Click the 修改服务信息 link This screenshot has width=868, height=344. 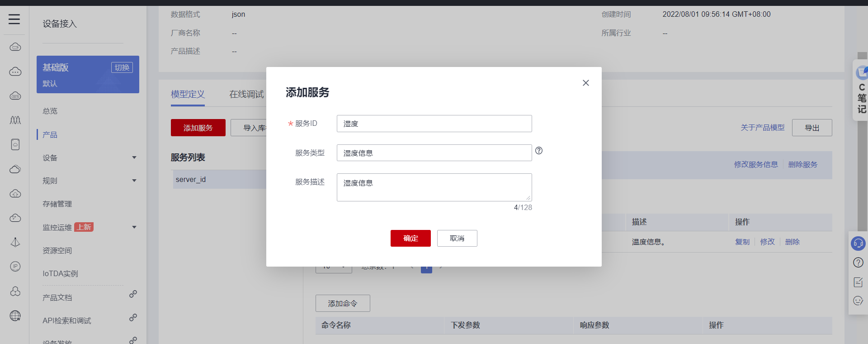click(x=756, y=165)
